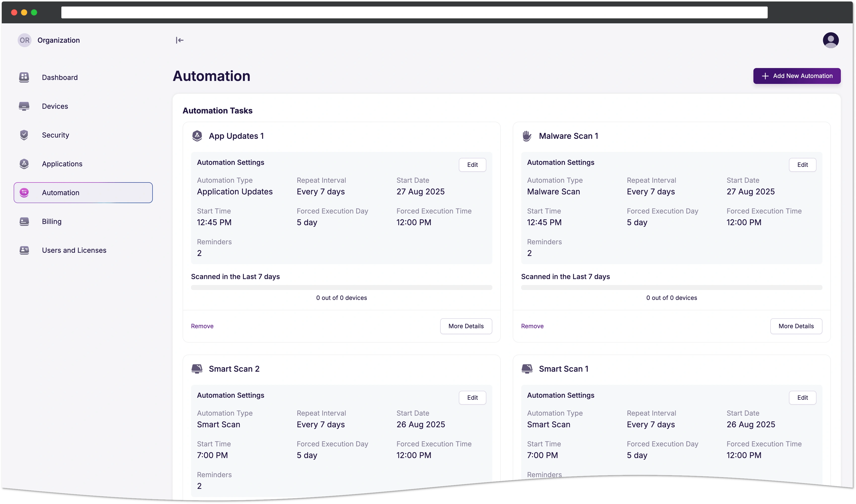Click the Organization name label
This screenshot has width=856, height=504.
pos(58,40)
